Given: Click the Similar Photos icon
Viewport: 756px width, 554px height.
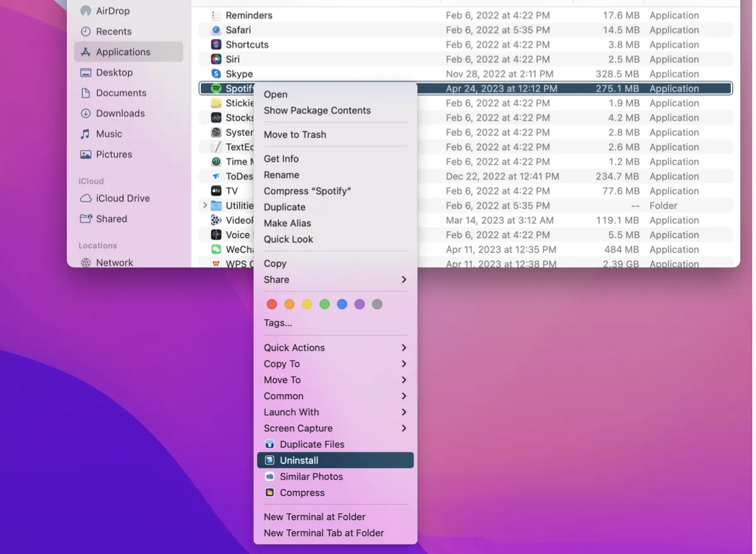Looking at the screenshot, I should (x=270, y=477).
